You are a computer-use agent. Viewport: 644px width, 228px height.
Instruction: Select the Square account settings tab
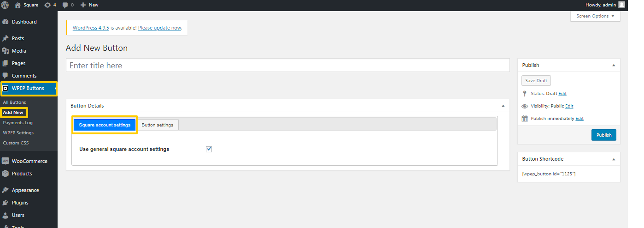click(105, 125)
